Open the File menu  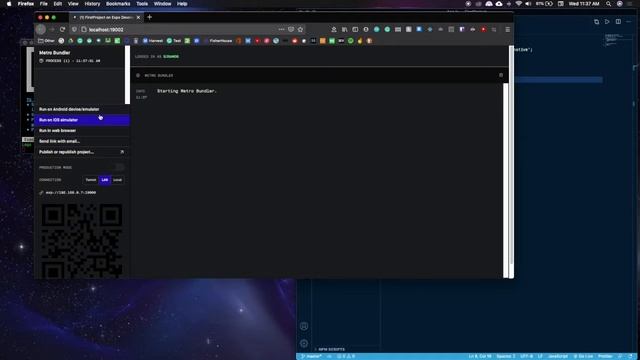pos(44,4)
